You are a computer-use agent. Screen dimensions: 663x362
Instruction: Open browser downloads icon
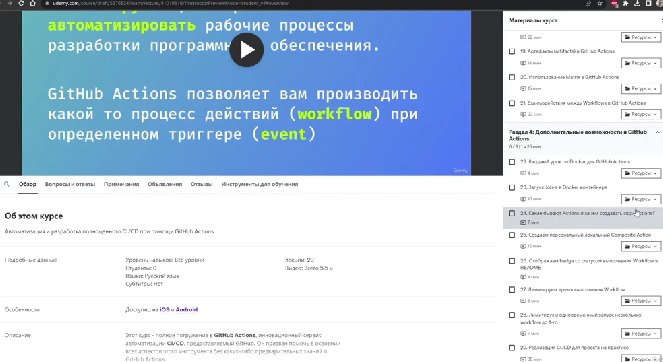(x=637, y=3)
